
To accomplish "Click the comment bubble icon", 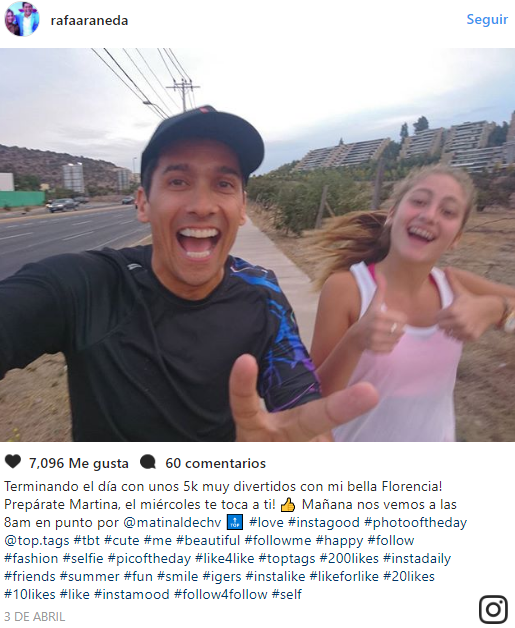I will (148, 462).
